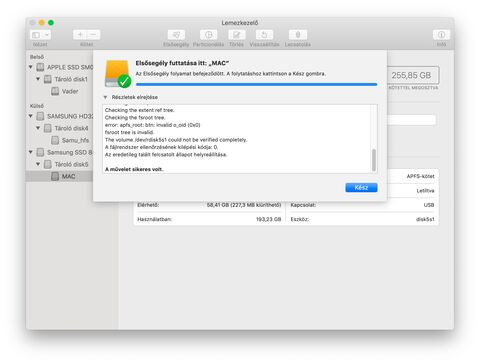Click the Tároló disk1 drive icon

[48, 79]
